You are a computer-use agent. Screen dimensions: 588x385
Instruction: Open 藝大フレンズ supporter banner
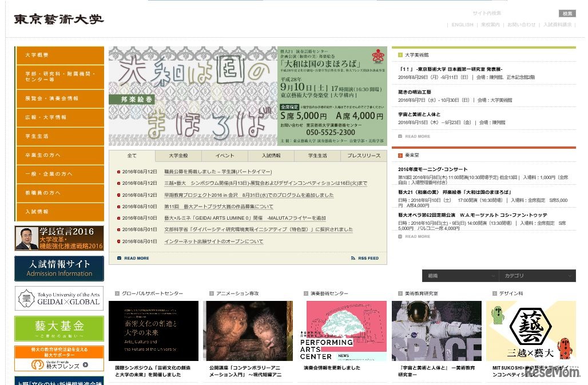[x=59, y=358]
